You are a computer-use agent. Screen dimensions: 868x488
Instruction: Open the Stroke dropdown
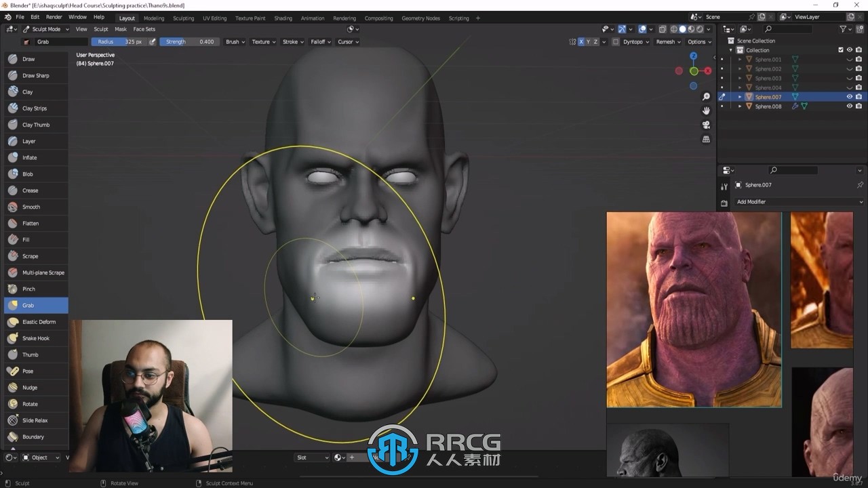[x=293, y=42]
